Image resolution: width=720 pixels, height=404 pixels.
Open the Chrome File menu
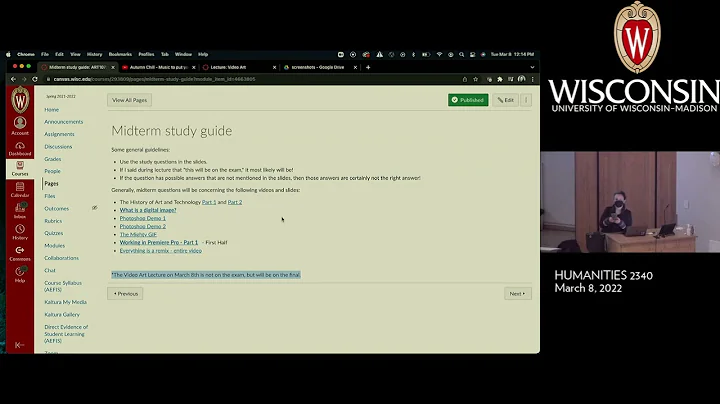tap(45, 54)
